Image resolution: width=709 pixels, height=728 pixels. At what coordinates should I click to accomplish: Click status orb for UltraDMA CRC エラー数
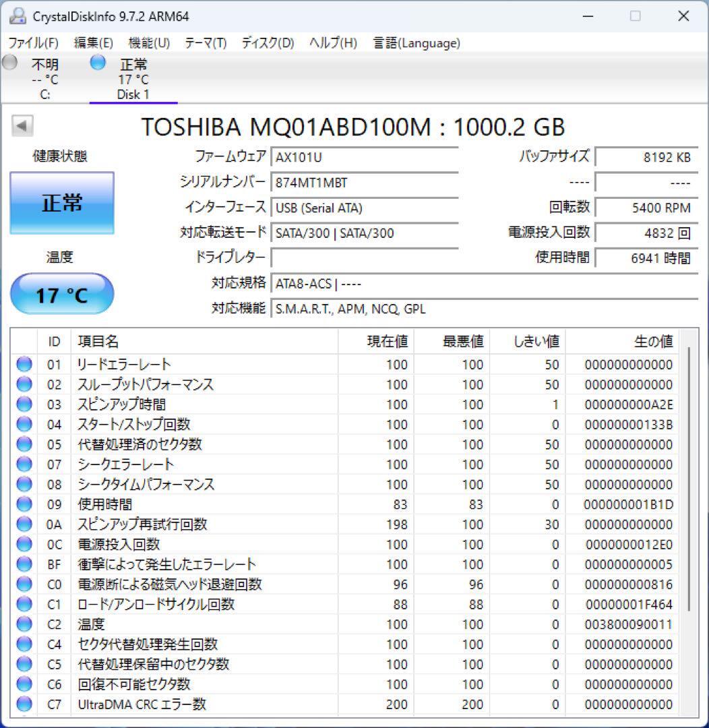[x=24, y=704]
